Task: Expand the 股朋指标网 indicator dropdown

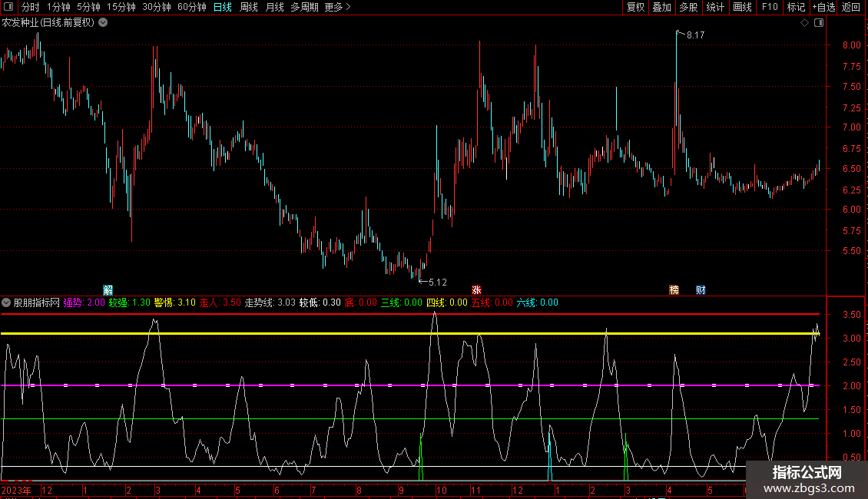Action: tap(7, 302)
